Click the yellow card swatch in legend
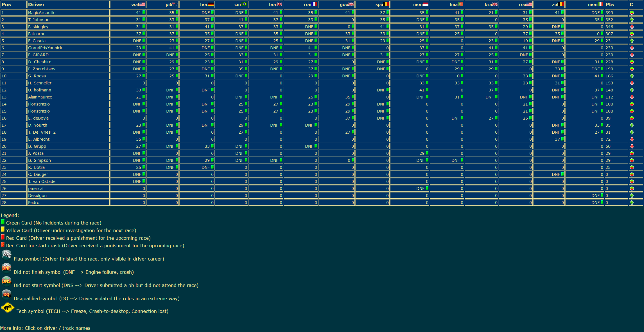Image resolution: width=644 pixels, height=332 pixels. click(x=3, y=229)
